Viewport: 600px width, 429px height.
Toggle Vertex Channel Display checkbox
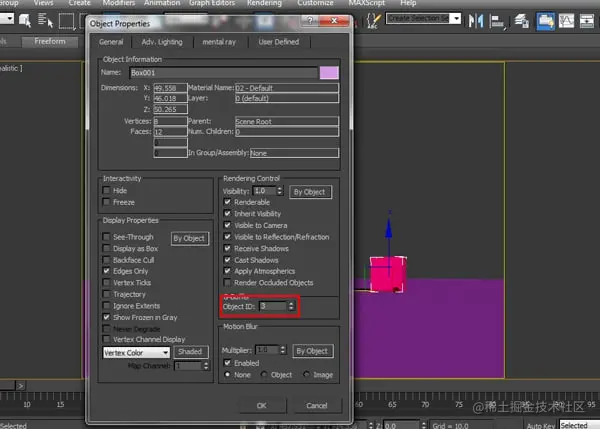click(106, 339)
